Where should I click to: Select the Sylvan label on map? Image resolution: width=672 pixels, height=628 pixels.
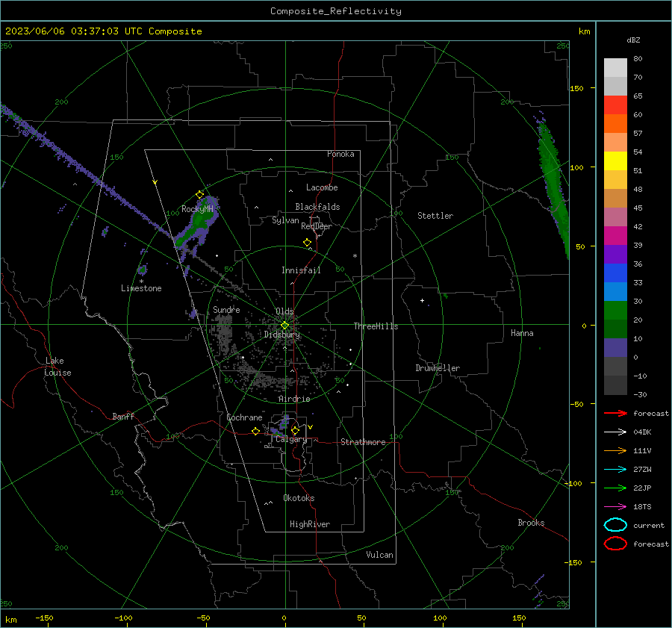coord(285,220)
